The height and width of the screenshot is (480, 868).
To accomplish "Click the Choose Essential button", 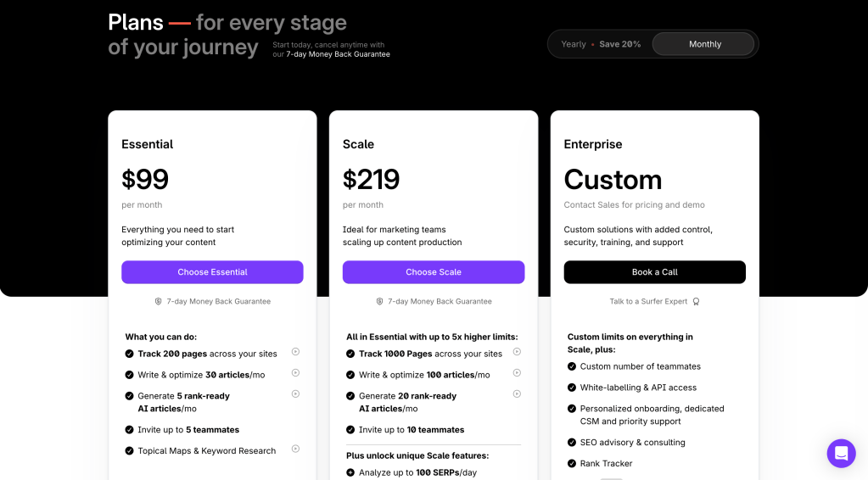I will [x=212, y=272].
